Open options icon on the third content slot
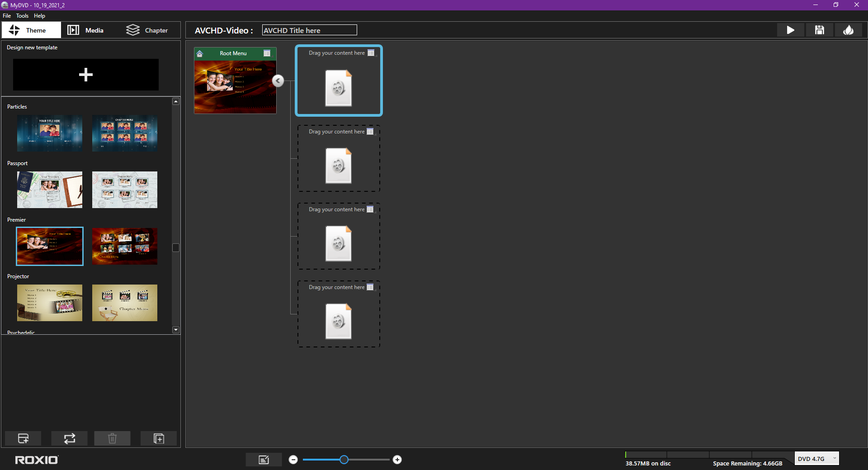This screenshot has width=868, height=470. tap(370, 209)
